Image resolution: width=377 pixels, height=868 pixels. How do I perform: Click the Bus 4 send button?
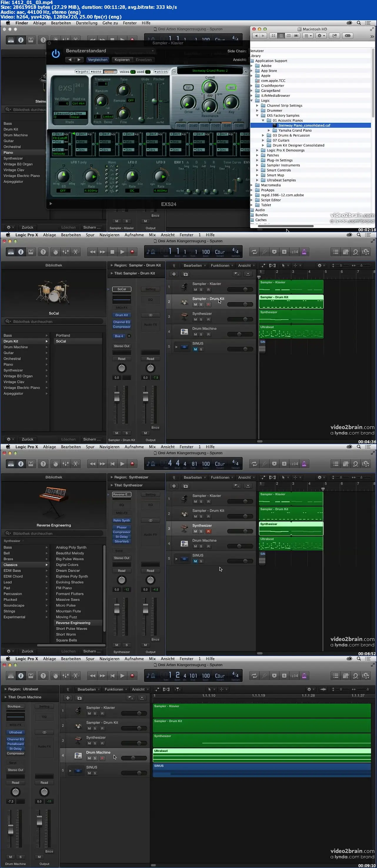point(119,336)
